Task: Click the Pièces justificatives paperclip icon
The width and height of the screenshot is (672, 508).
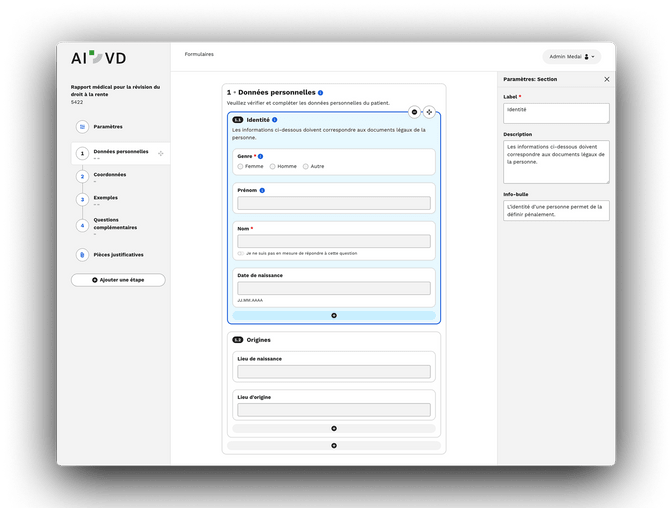Action: [x=82, y=255]
